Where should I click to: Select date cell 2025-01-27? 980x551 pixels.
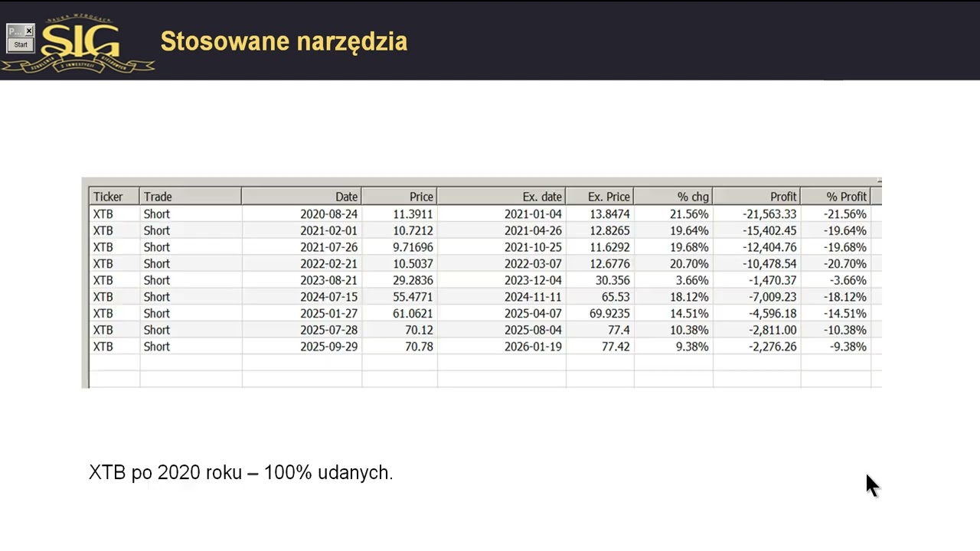point(328,314)
